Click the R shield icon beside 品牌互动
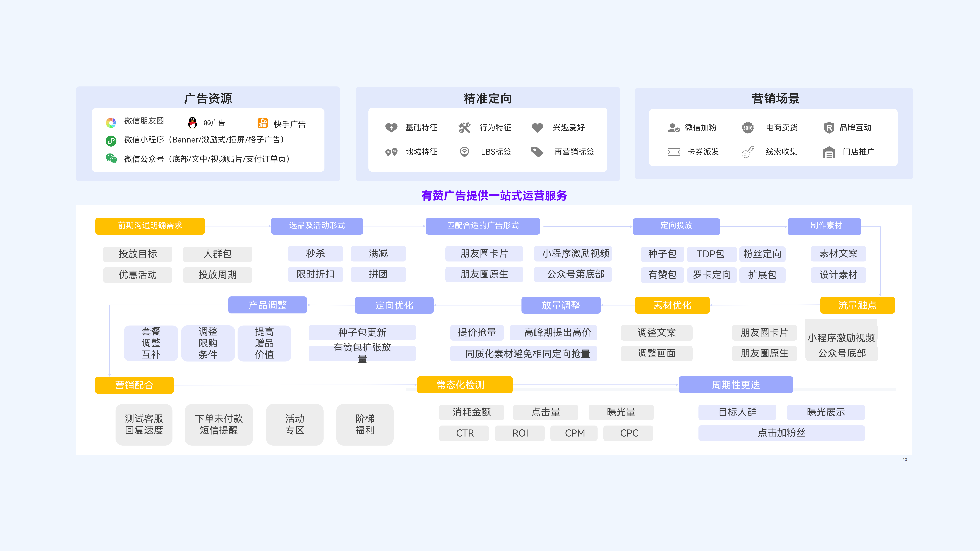The width and height of the screenshot is (980, 551). (829, 128)
